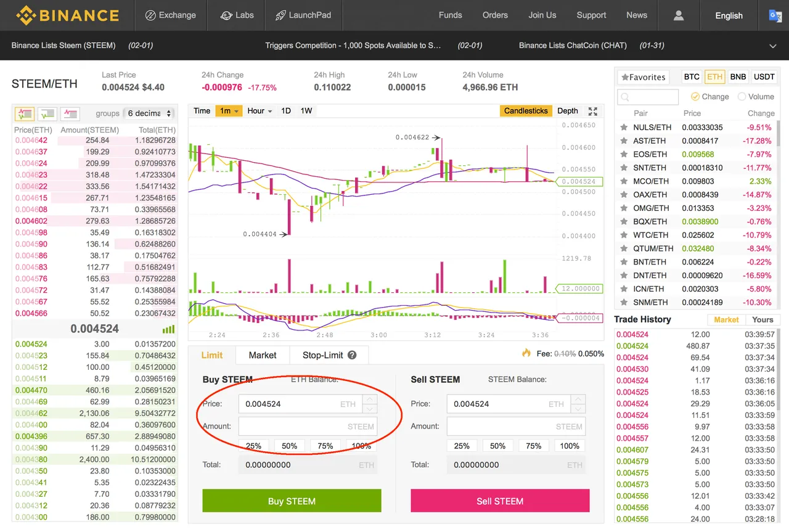The height and width of the screenshot is (532, 789).
Task: Open the Funds menu
Action: (450, 15)
